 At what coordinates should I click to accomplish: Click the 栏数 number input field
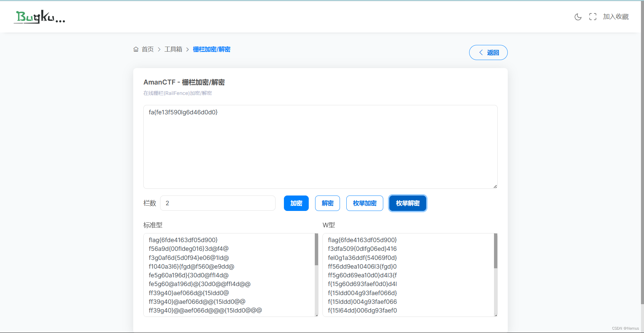(218, 203)
